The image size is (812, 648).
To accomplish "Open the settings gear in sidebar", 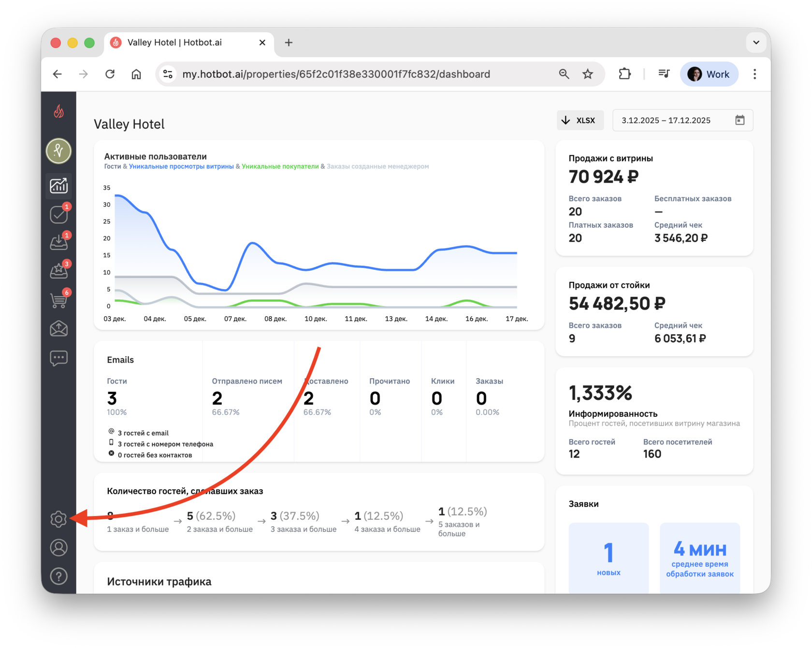I will tap(58, 519).
